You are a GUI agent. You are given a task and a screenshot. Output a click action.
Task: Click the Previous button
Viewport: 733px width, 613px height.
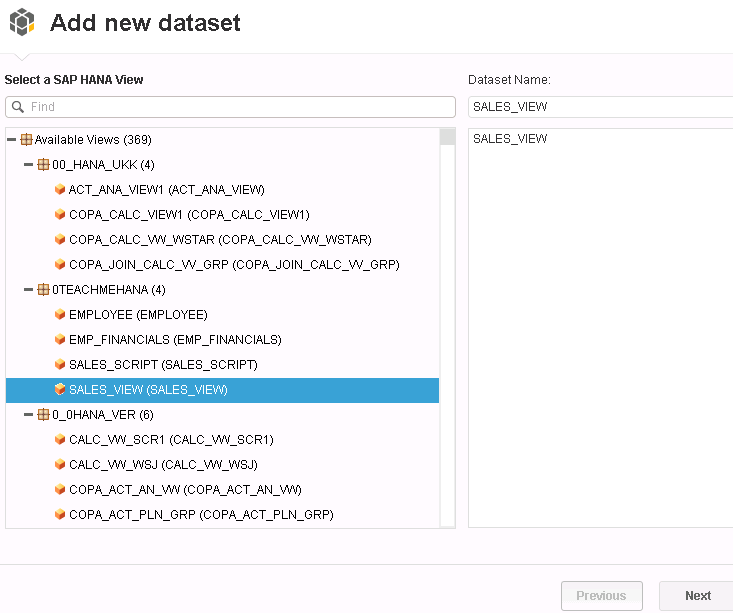point(602,596)
